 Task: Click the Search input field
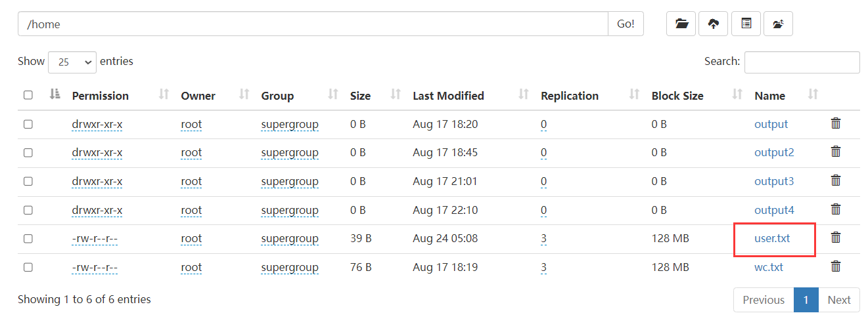[802, 62]
